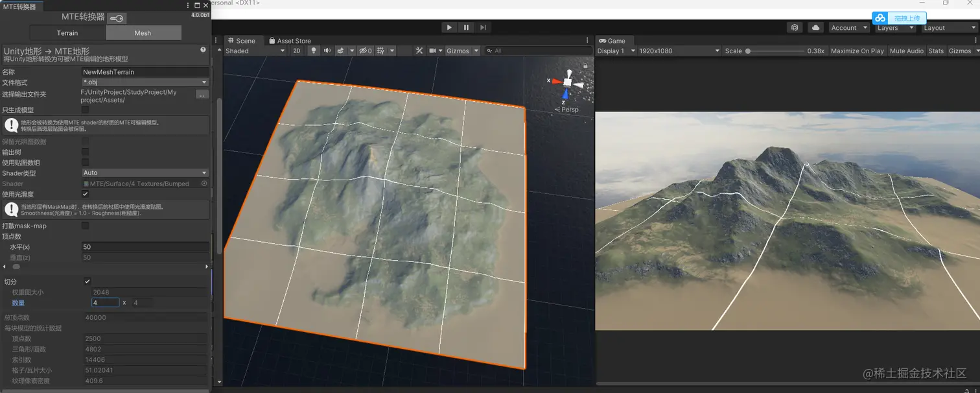
Task: Open the 文件格式 *.obj dropdown
Action: click(145, 82)
